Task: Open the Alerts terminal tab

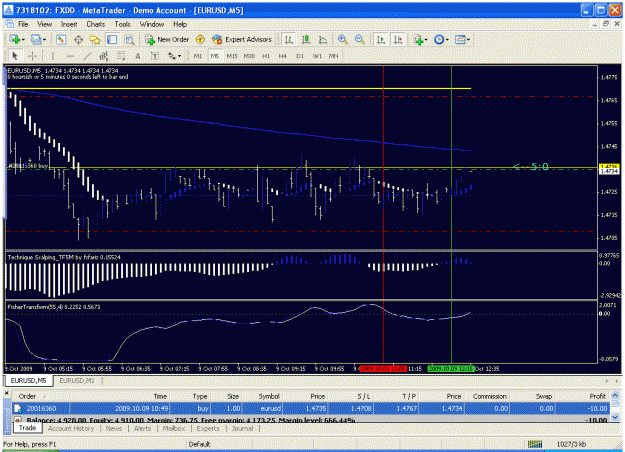Action: (142, 428)
